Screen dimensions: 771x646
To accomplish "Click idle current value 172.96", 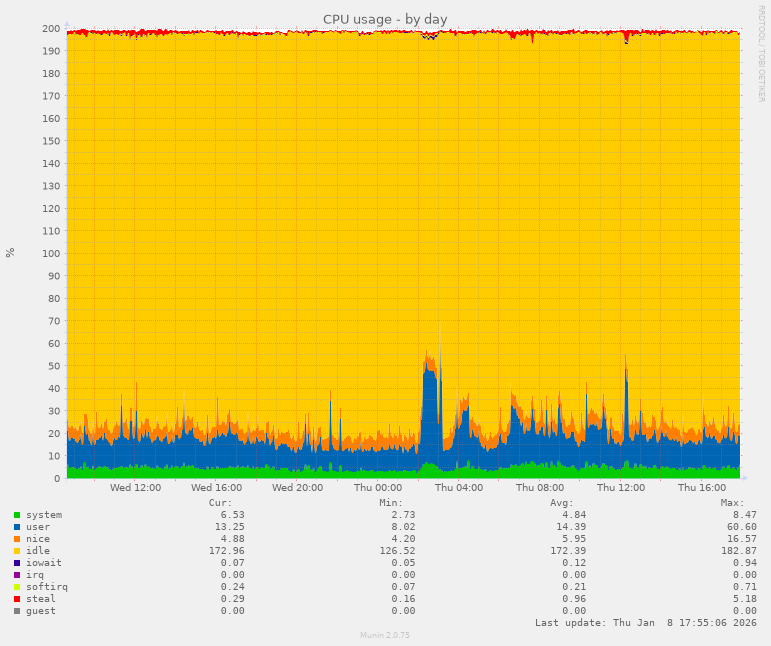I will tap(227, 551).
